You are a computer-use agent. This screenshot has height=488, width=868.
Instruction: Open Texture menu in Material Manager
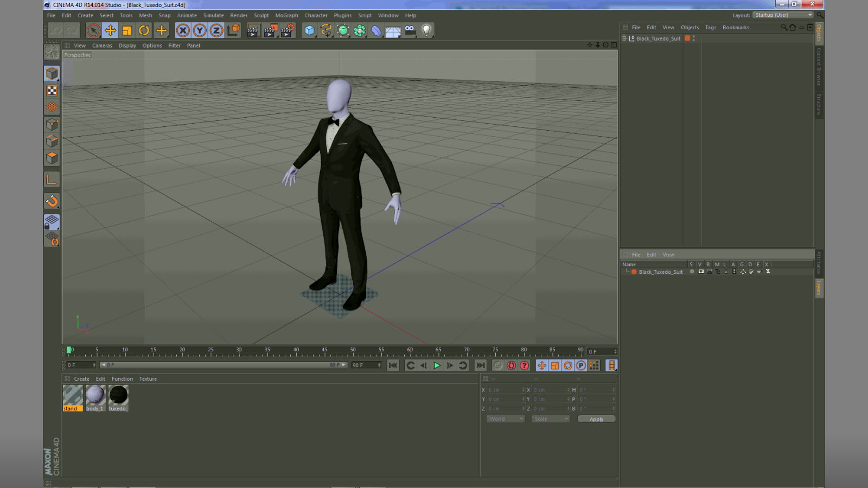click(x=148, y=379)
